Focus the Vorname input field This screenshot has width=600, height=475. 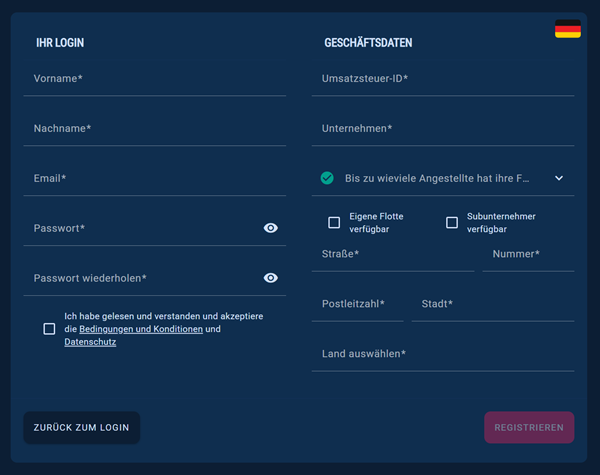pyautogui.click(x=154, y=78)
